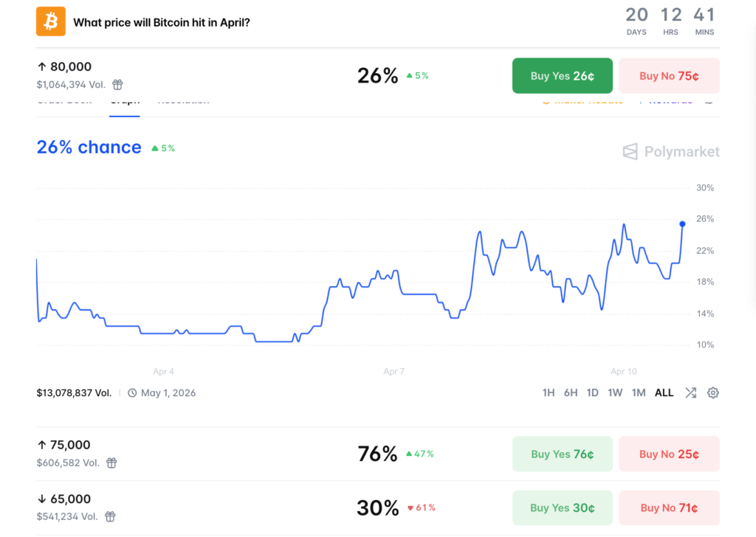Screen dimensions: 756x537
Task: Click Buy No 75¢ for the 80,000 market
Action: click(x=669, y=75)
